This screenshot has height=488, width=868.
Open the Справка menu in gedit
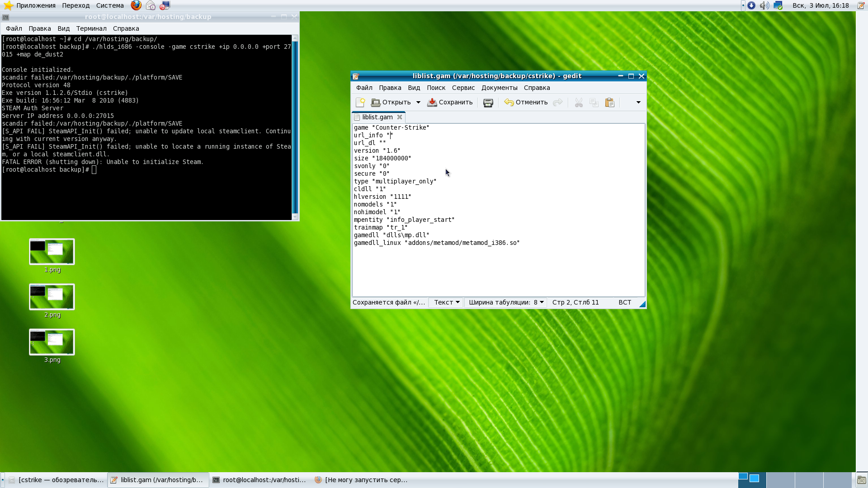coord(537,88)
